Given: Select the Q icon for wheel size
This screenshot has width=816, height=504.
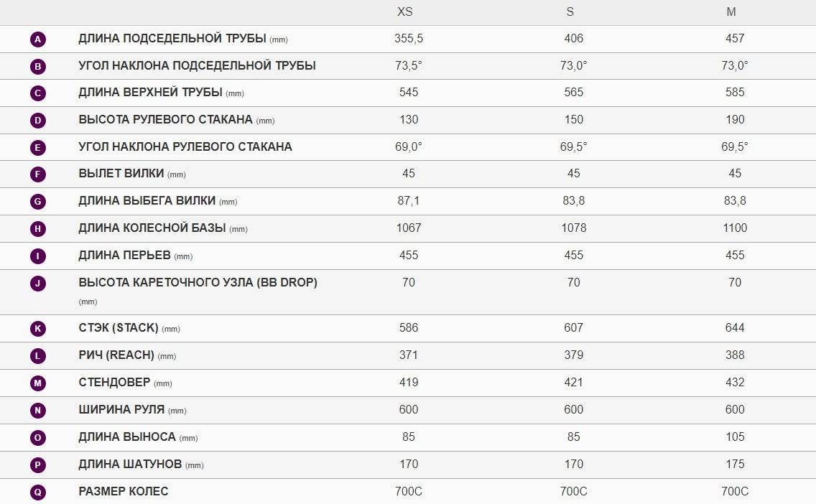Looking at the screenshot, I should coord(38,492).
